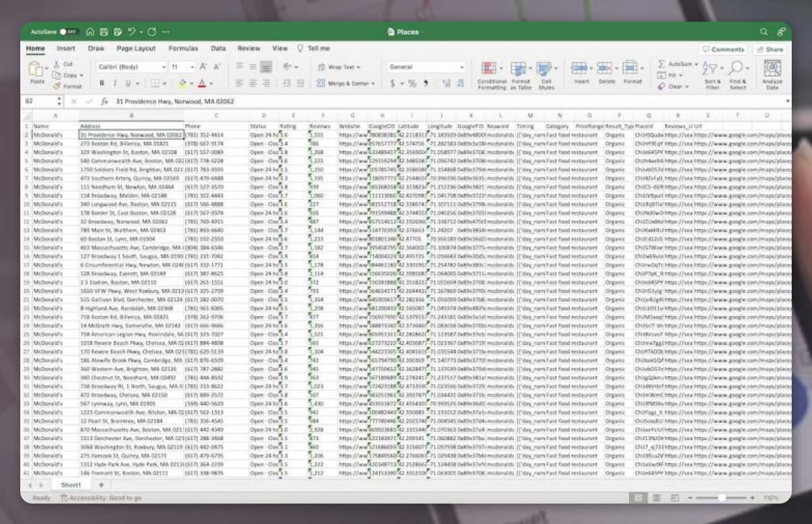The width and height of the screenshot is (812, 524).
Task: Open the Calibri (Body) font dropdown
Action: coord(131,67)
